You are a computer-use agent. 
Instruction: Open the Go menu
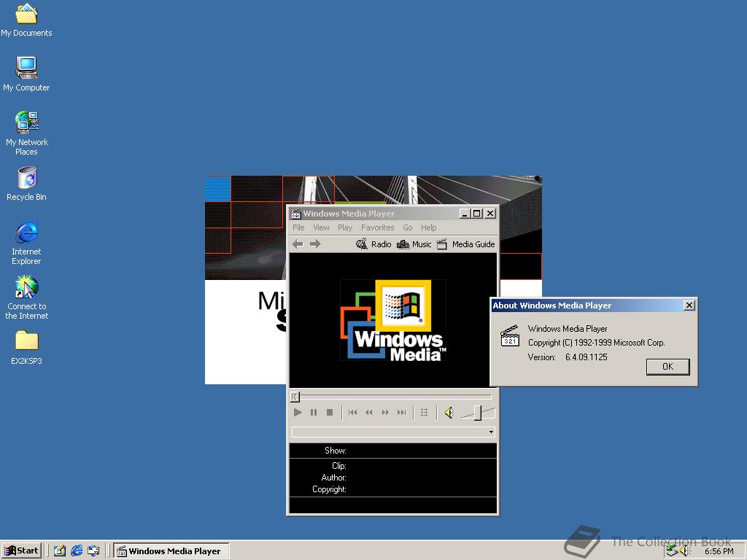(x=408, y=227)
